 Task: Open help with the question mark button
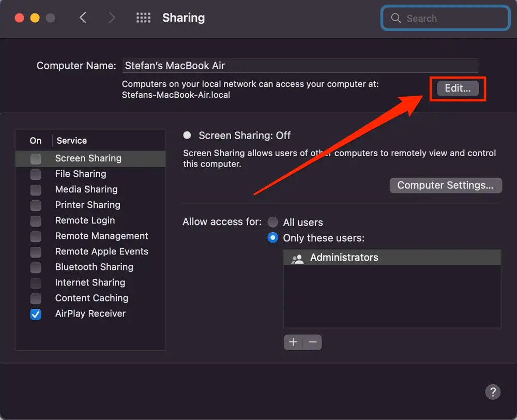[493, 392]
